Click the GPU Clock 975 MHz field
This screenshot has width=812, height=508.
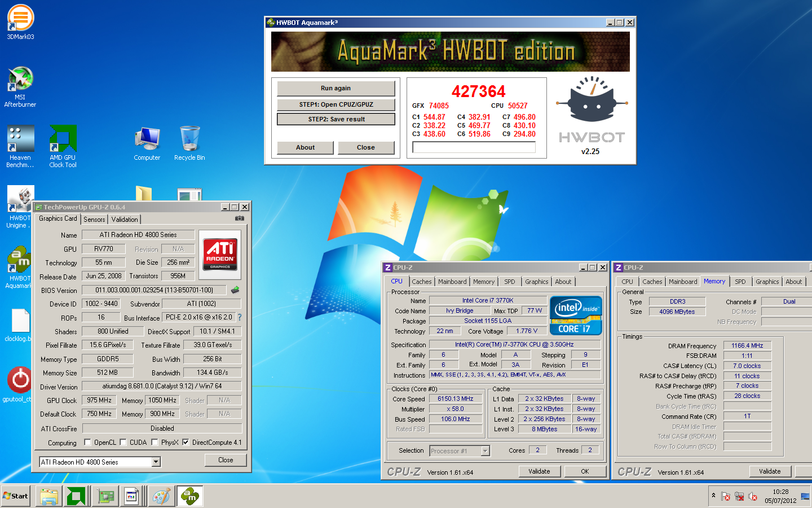(99, 400)
